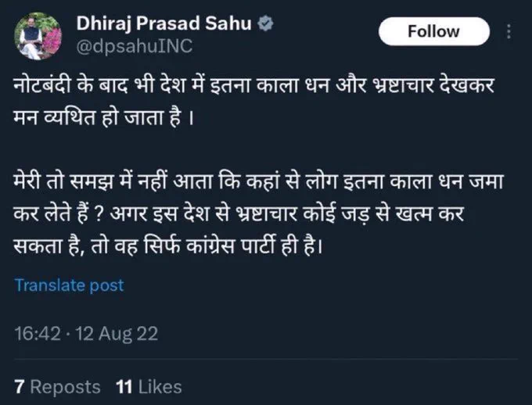The width and height of the screenshot is (532, 405).
Task: Click the word नोटबंदी in the post
Action: pyautogui.click(x=42, y=85)
